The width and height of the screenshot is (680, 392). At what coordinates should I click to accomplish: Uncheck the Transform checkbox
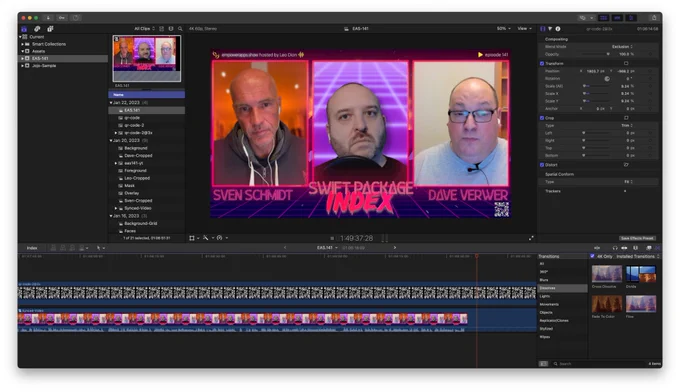pyautogui.click(x=542, y=63)
